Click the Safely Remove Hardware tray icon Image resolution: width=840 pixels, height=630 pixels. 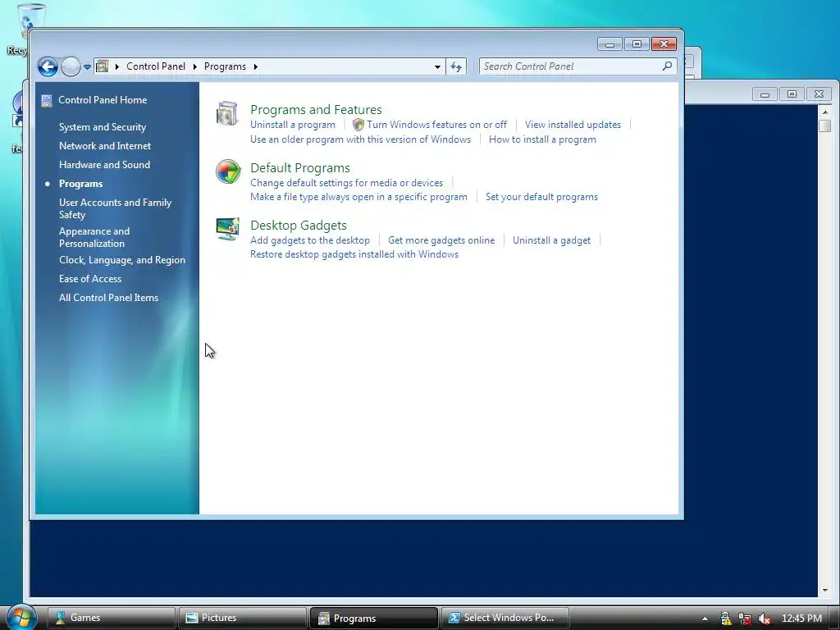[x=725, y=619]
